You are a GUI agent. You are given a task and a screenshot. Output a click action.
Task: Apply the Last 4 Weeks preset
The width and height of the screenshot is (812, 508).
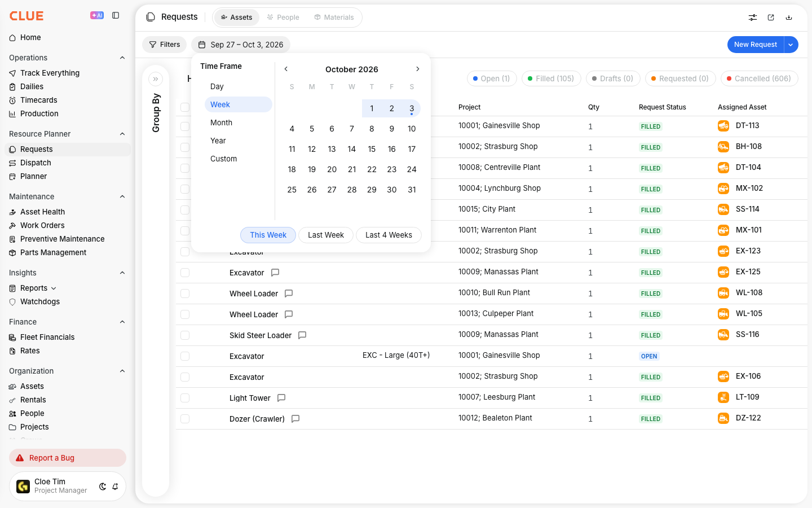[x=389, y=235]
